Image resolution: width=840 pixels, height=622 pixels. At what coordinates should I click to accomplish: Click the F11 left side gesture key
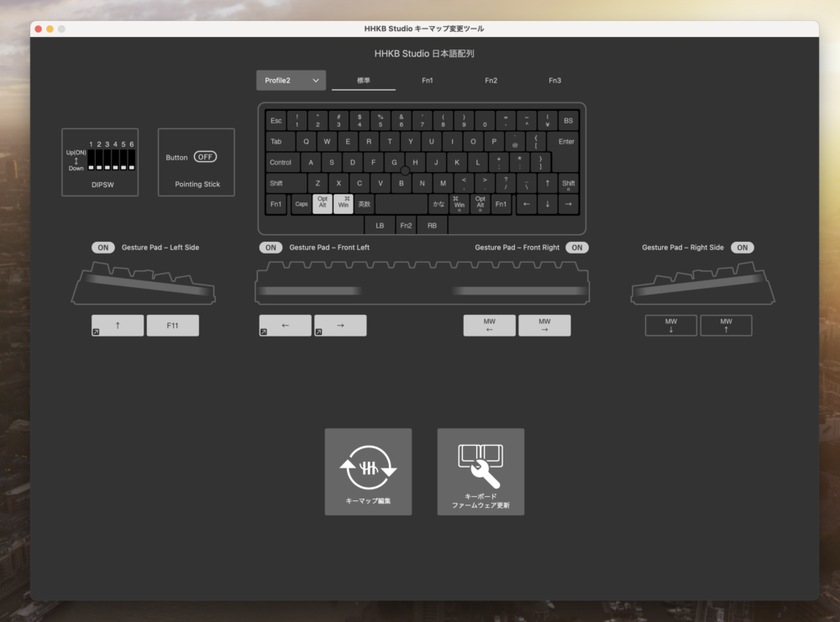172,326
